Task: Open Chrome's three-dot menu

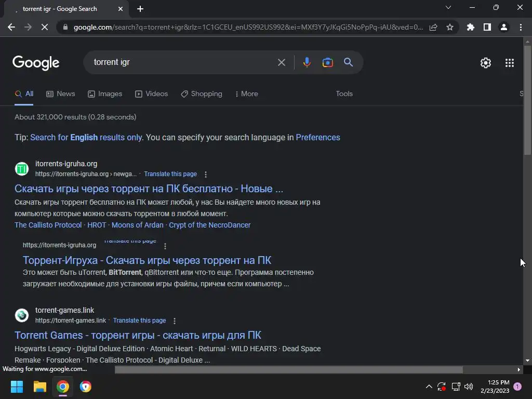Action: (521, 27)
